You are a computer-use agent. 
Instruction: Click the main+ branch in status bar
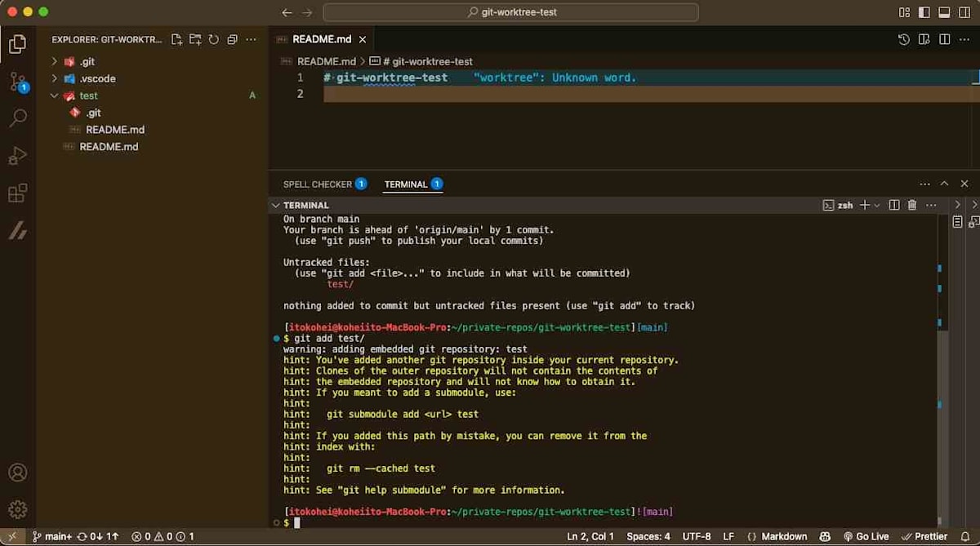coord(52,536)
